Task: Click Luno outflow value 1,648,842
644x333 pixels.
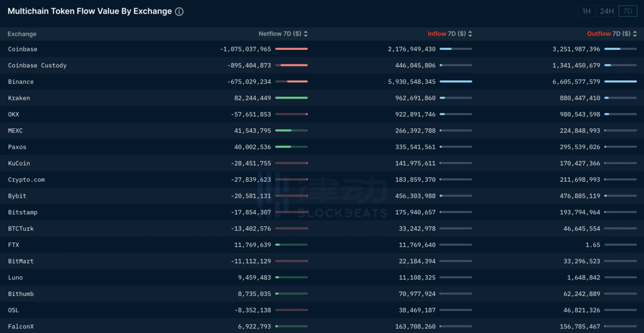Action: coord(584,277)
